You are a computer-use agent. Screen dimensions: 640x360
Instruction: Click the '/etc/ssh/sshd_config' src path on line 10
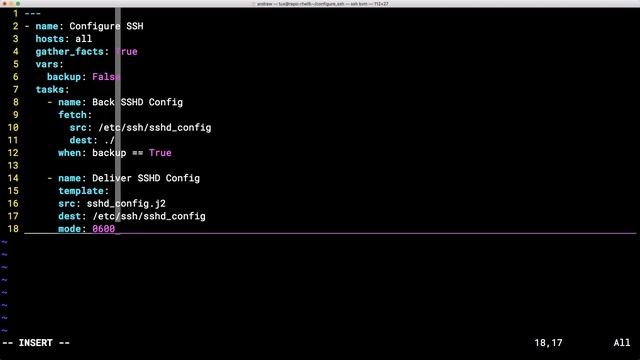tap(155, 127)
